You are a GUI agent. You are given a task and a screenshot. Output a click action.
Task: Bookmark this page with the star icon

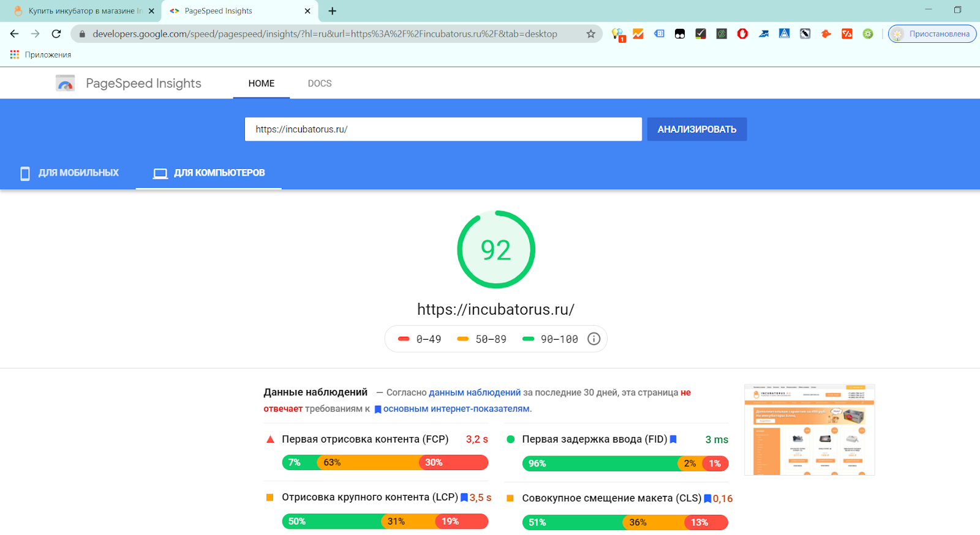590,34
